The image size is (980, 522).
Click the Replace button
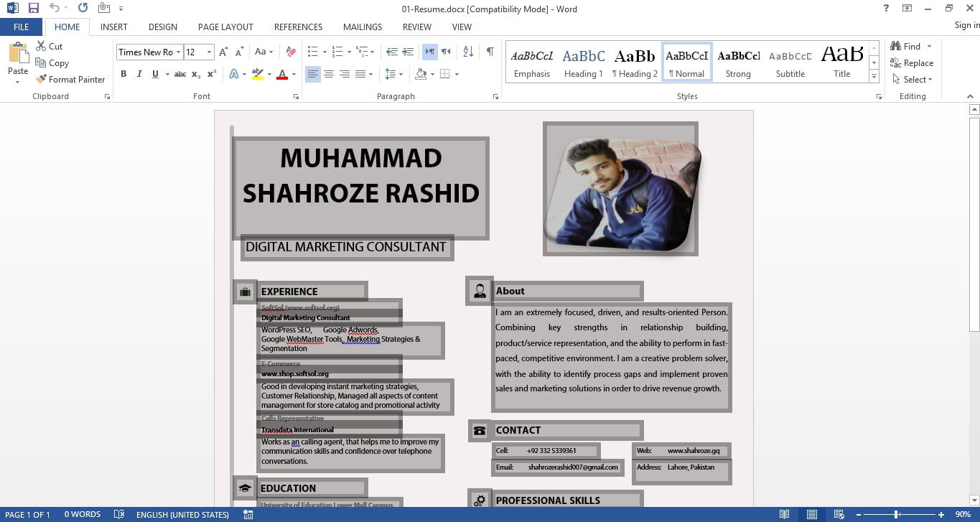[912, 63]
